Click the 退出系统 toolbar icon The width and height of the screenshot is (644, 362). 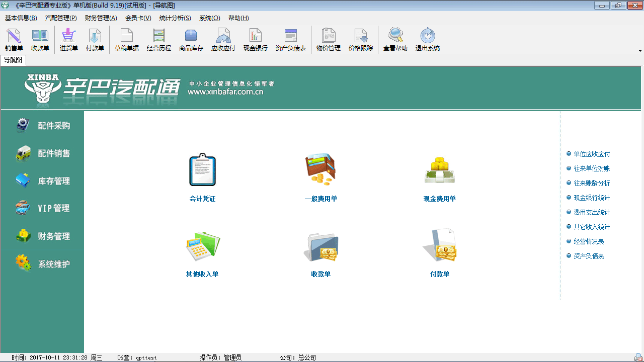(x=428, y=40)
